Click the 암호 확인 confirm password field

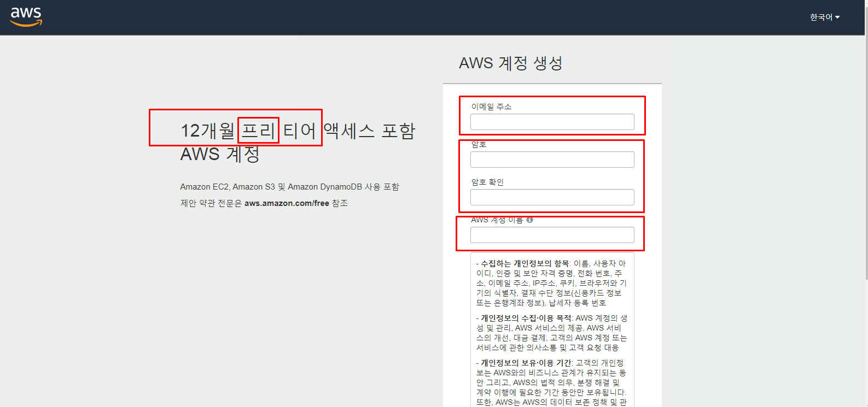[x=552, y=197]
